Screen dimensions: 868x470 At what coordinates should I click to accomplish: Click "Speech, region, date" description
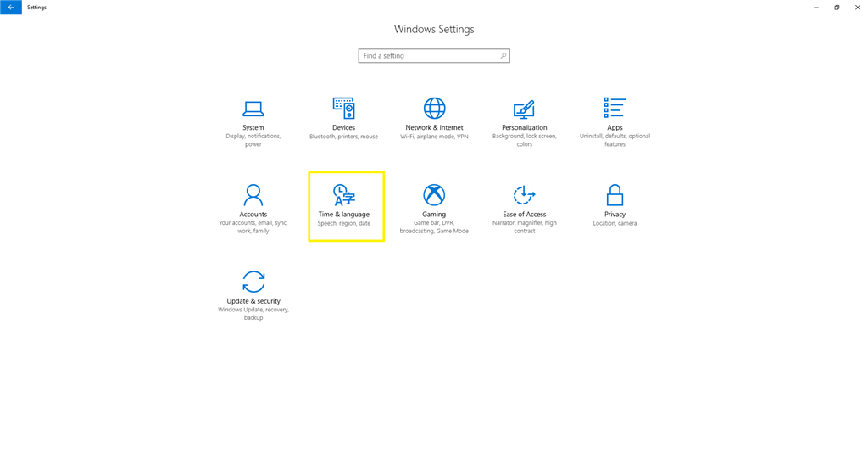pos(344,223)
